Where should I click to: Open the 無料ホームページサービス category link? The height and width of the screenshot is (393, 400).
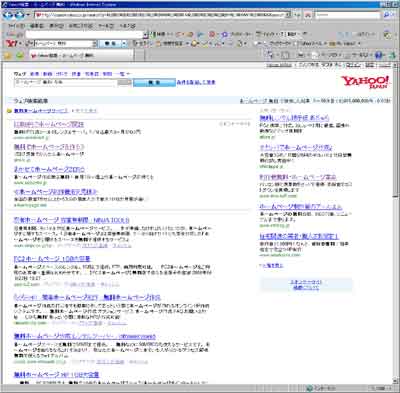pyautogui.click(x=41, y=111)
